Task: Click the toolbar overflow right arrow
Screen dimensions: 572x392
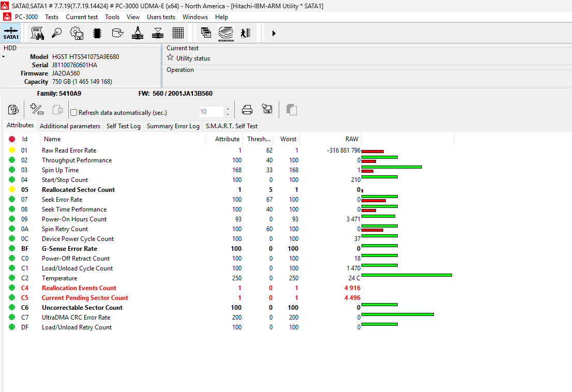Action: 274,34
